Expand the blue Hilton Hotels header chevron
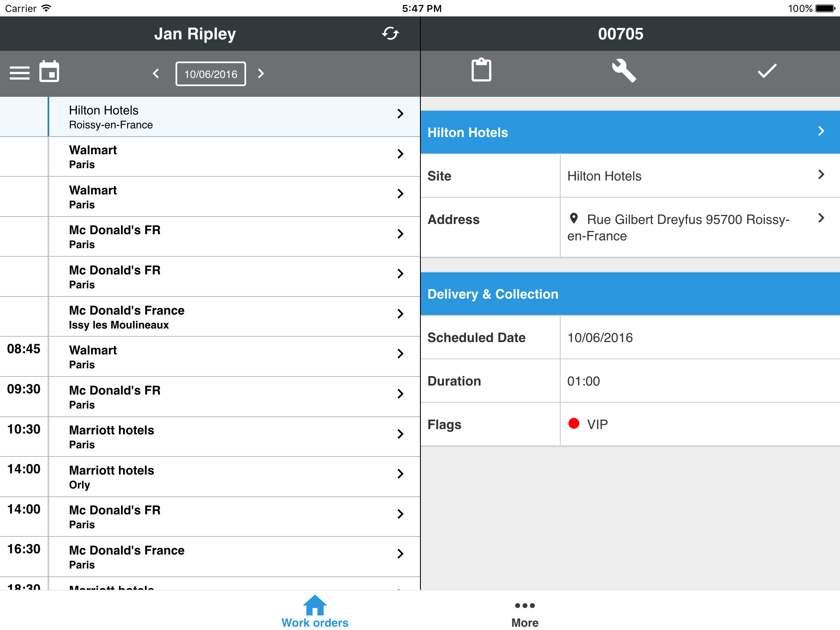Viewport: 840px width, 630px height. pos(821,131)
